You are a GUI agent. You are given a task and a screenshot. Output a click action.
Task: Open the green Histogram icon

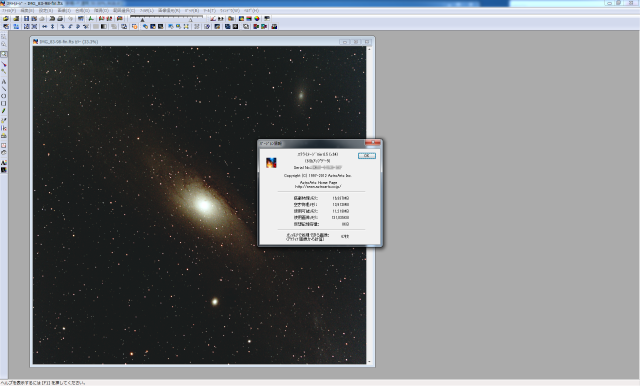91,19
